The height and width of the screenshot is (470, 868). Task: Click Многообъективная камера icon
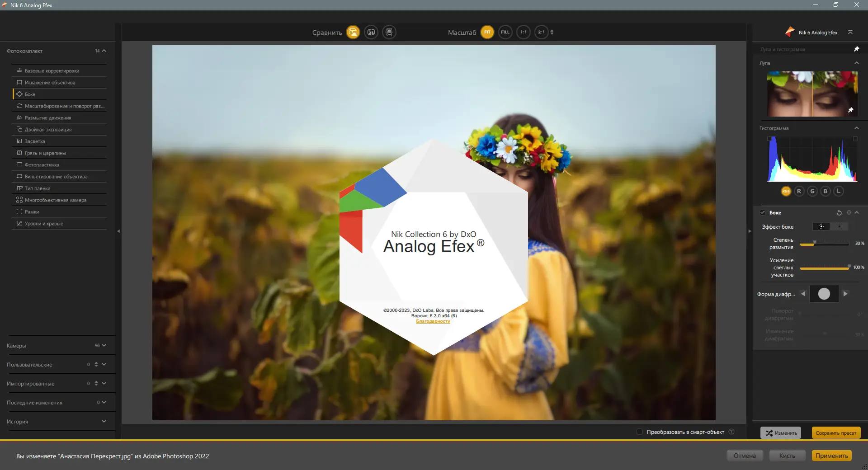19,200
